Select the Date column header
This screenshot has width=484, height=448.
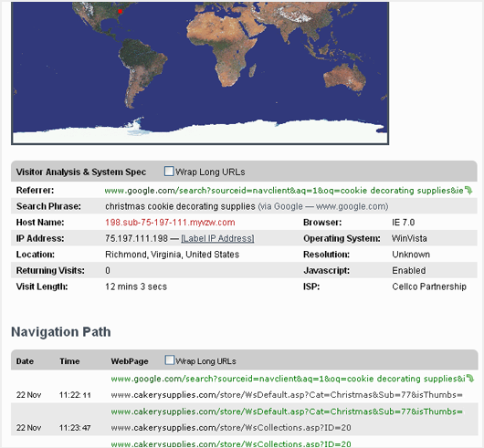[25, 361]
